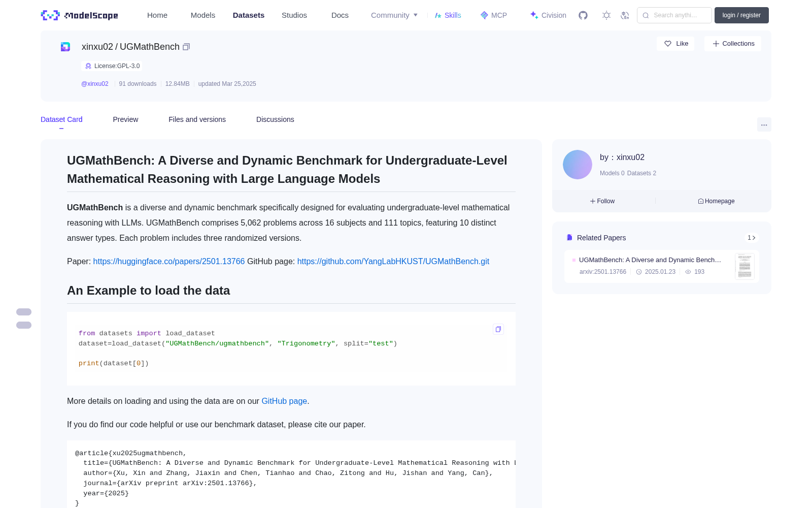Copy the load_dataset code snippet
The image size is (812, 508).
click(498, 329)
